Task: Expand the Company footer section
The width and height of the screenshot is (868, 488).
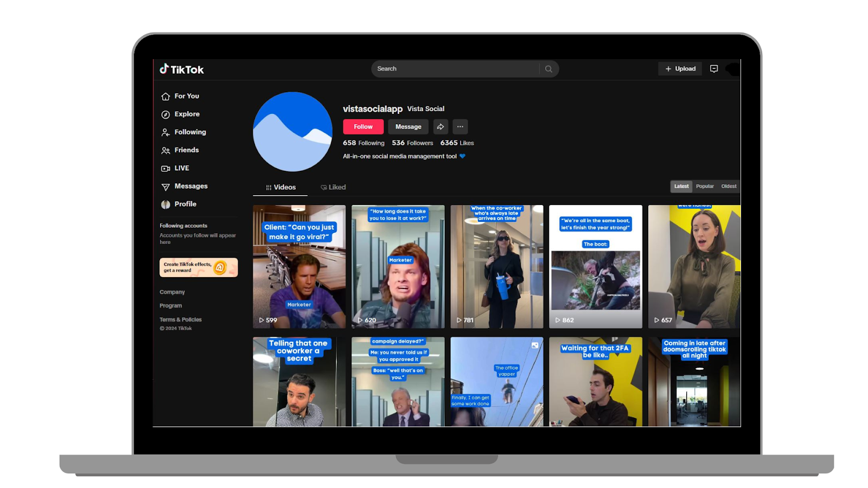Action: point(172,292)
